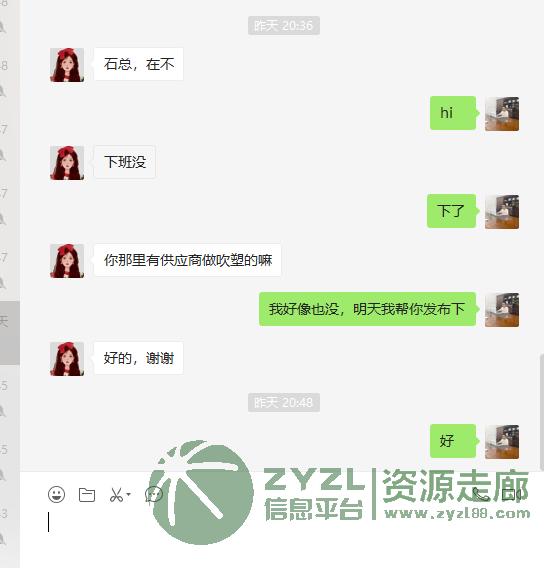
Task: Select the message '你那里有供应商做吹塑的嘛'
Action: coord(187,260)
